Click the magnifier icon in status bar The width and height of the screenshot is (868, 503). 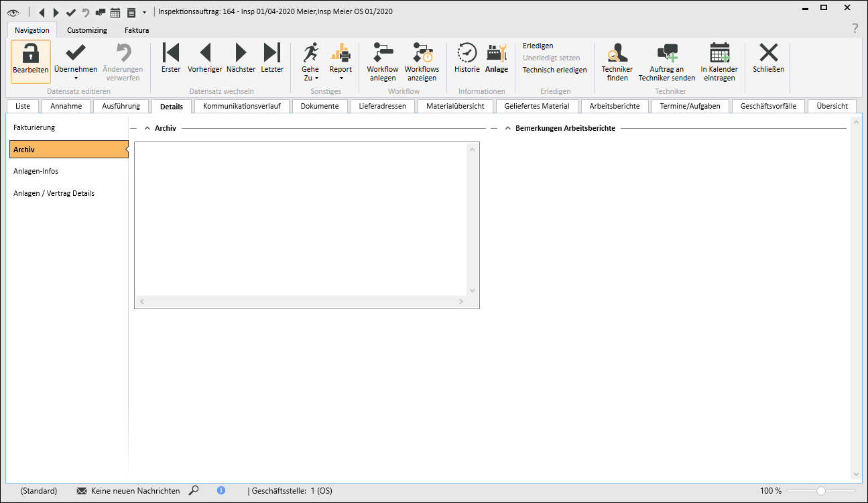(194, 491)
